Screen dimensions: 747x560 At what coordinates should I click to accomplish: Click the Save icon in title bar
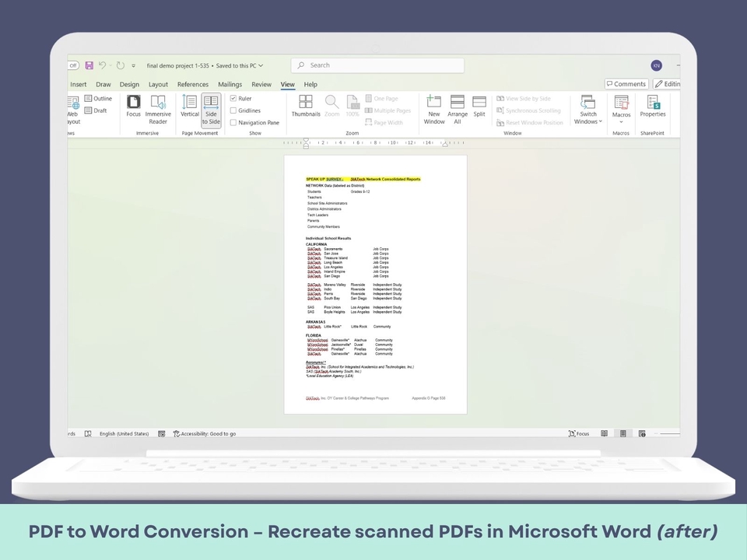tap(89, 65)
